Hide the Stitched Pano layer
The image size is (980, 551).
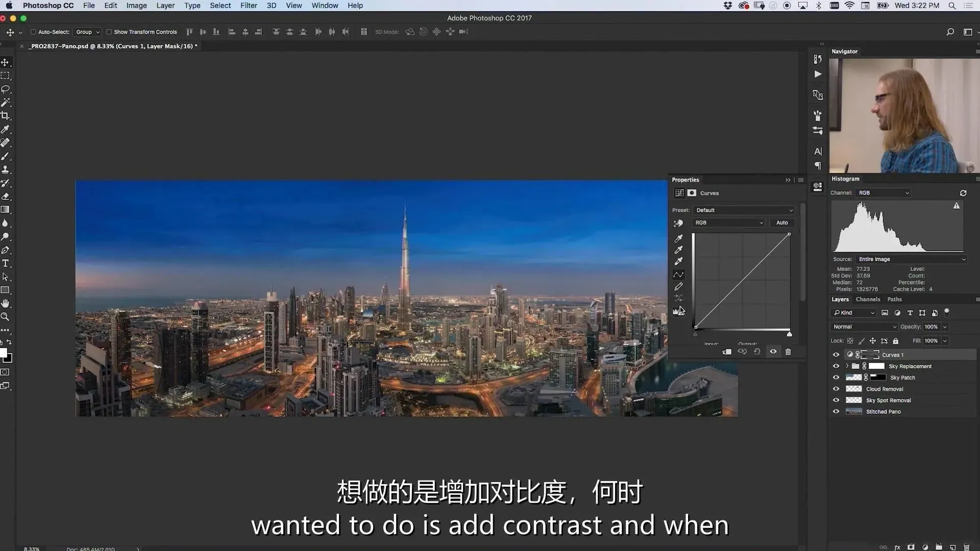[836, 412]
